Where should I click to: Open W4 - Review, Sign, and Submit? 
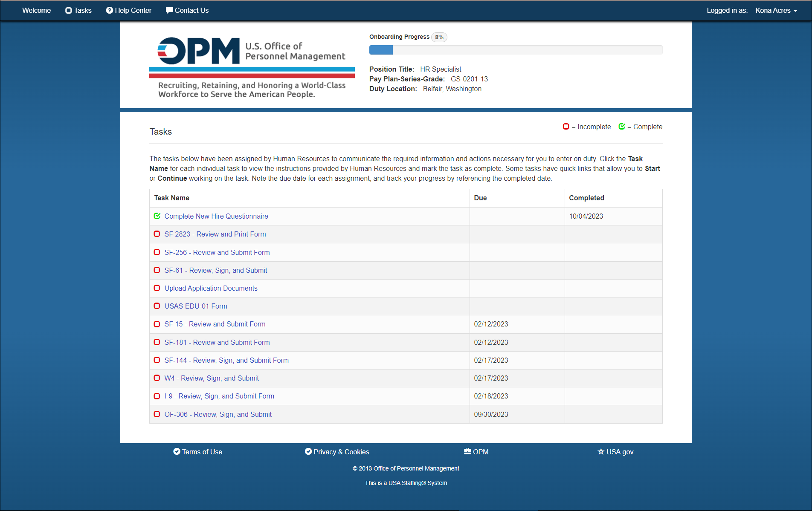(x=212, y=378)
